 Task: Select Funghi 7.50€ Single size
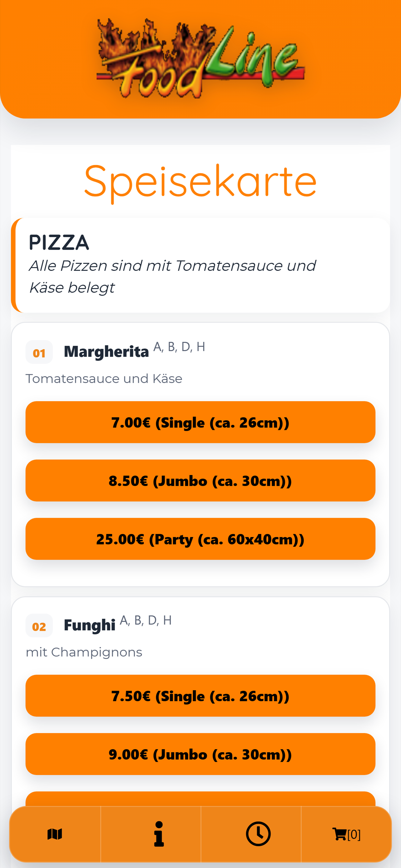click(200, 696)
